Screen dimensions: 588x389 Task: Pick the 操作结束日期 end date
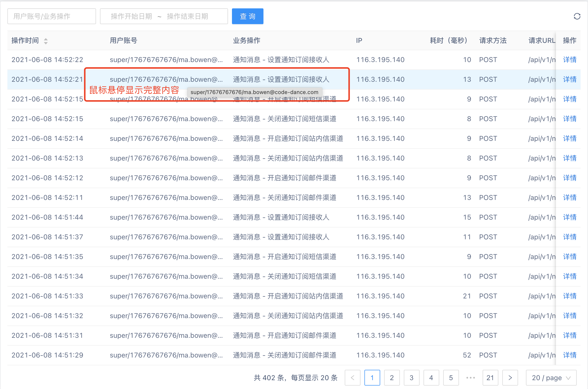click(188, 16)
